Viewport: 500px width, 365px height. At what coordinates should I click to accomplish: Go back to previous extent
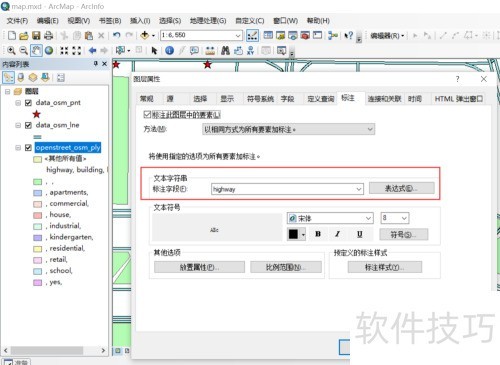coord(92,51)
